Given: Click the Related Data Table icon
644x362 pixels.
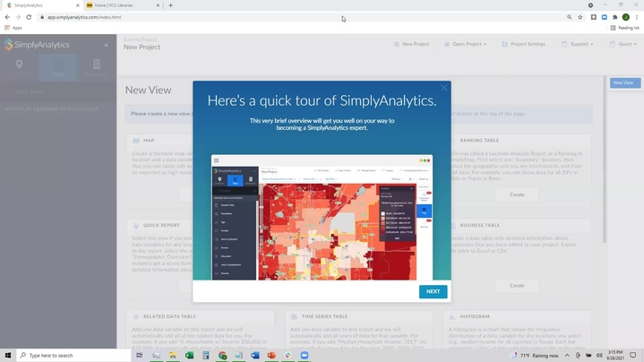Looking at the screenshot, I should click(136, 317).
